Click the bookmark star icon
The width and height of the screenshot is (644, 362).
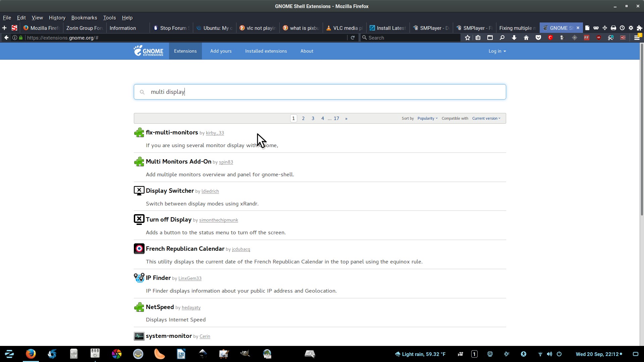[468, 38]
